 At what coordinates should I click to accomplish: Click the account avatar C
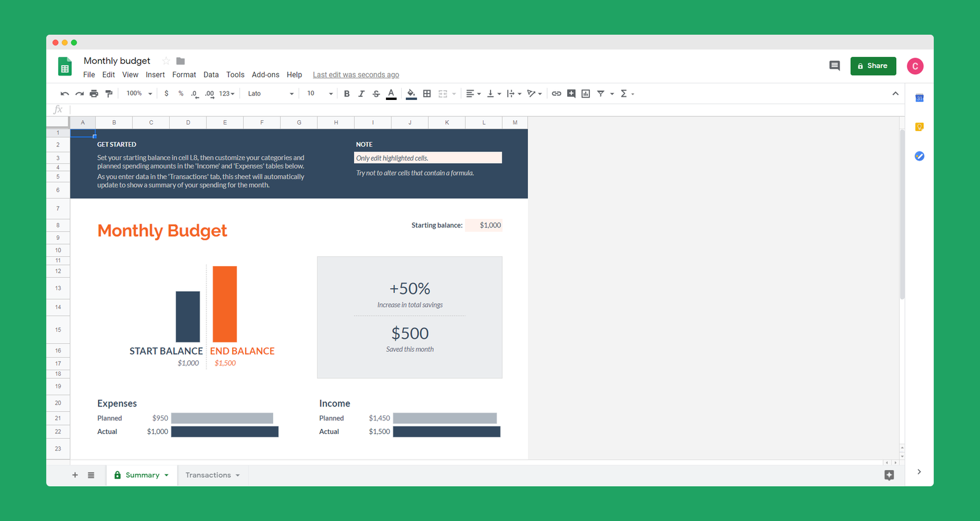pyautogui.click(x=915, y=66)
